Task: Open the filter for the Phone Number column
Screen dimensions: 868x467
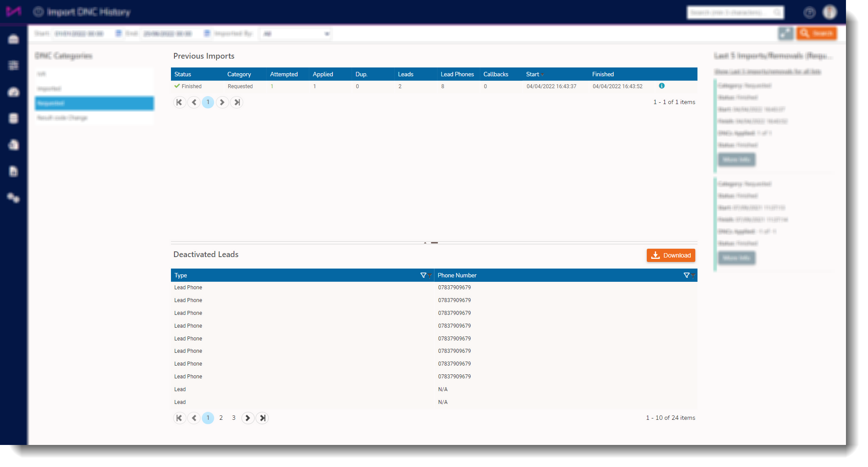Action: [686, 275]
